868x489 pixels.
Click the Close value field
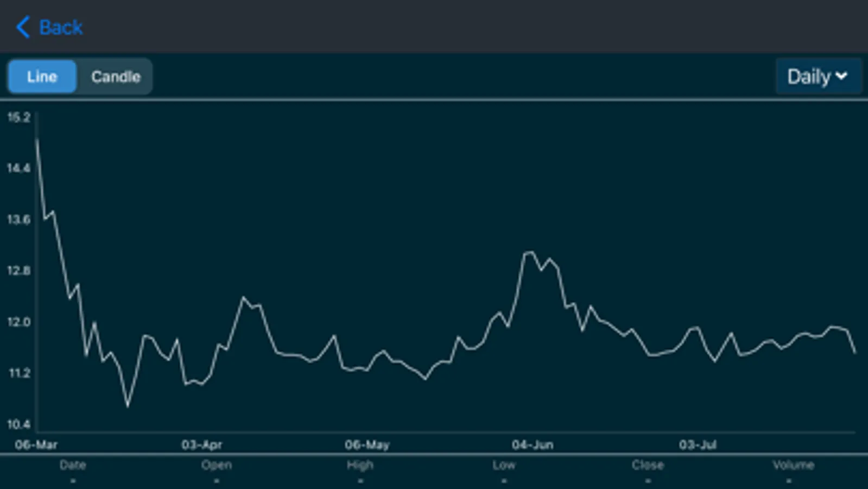(x=648, y=471)
